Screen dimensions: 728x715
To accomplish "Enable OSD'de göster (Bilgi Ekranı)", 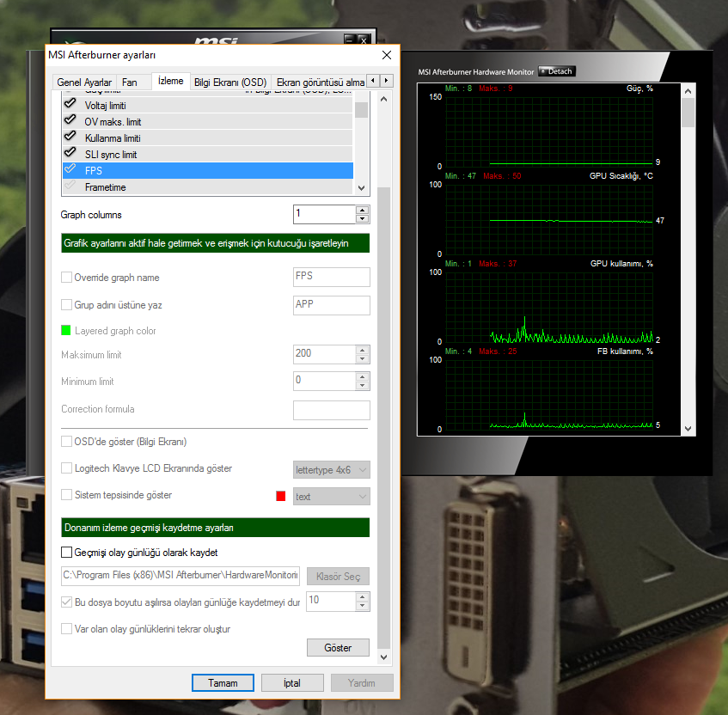I will (66, 441).
